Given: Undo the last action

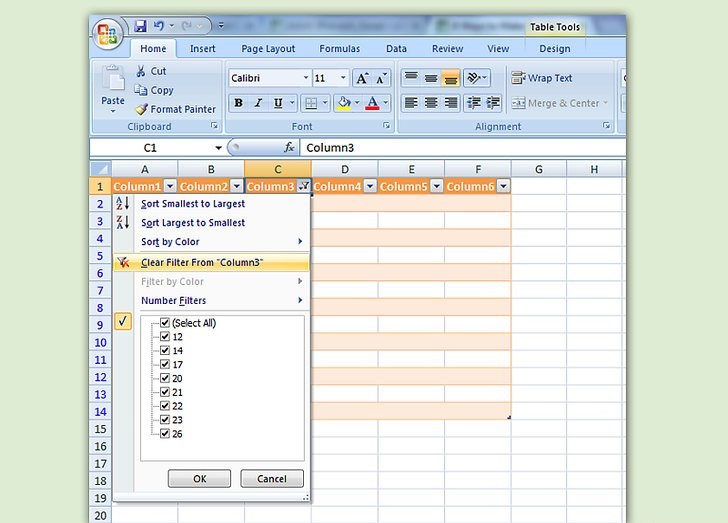Looking at the screenshot, I should [x=159, y=26].
